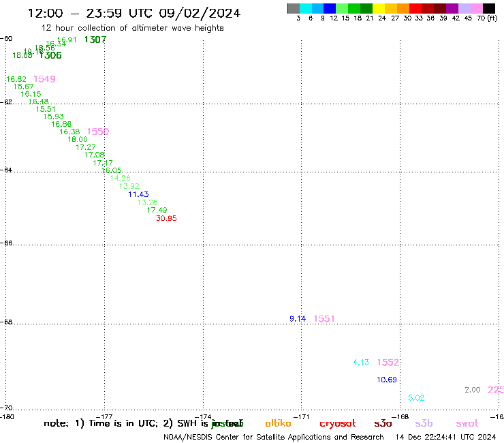Screen dimensions: 504x443
Task: Click the lavender swatch in the color scale
Action: click(464, 8)
